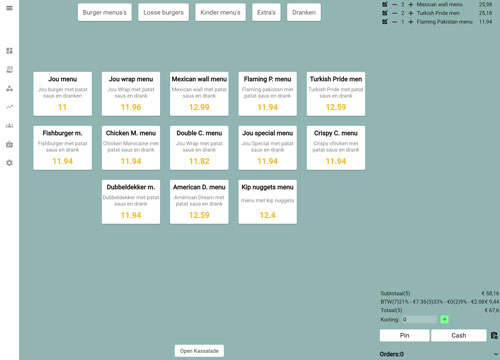Switch to the Kinder menu's category
This screenshot has width=500, height=360.
click(220, 12)
